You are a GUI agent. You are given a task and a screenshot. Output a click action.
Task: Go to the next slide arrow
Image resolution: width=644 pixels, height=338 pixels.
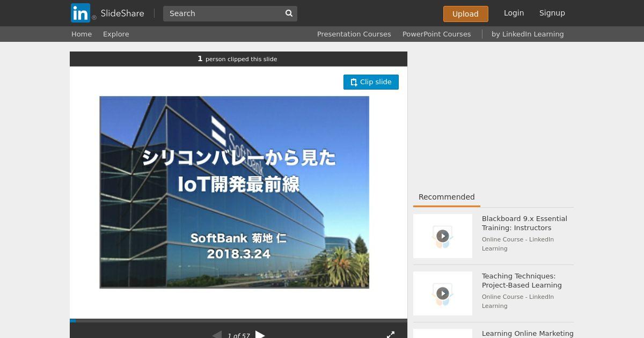coord(260,335)
